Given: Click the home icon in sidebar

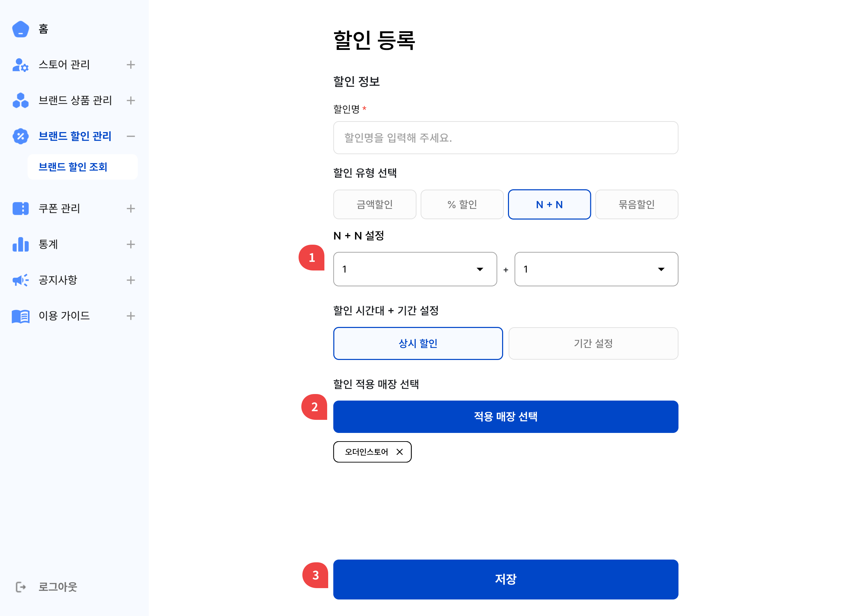Looking at the screenshot, I should [21, 29].
